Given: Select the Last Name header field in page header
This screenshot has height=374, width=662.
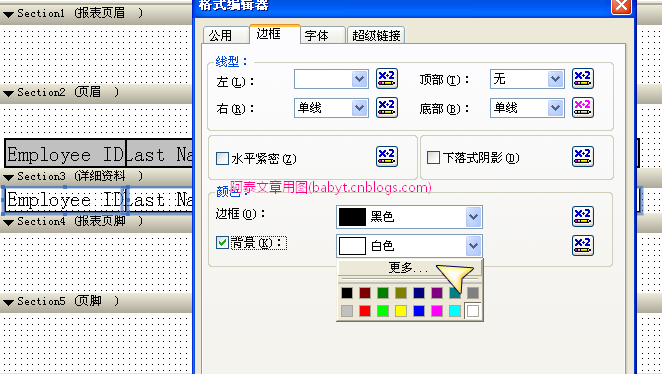Looking at the screenshot, I should click(160, 154).
